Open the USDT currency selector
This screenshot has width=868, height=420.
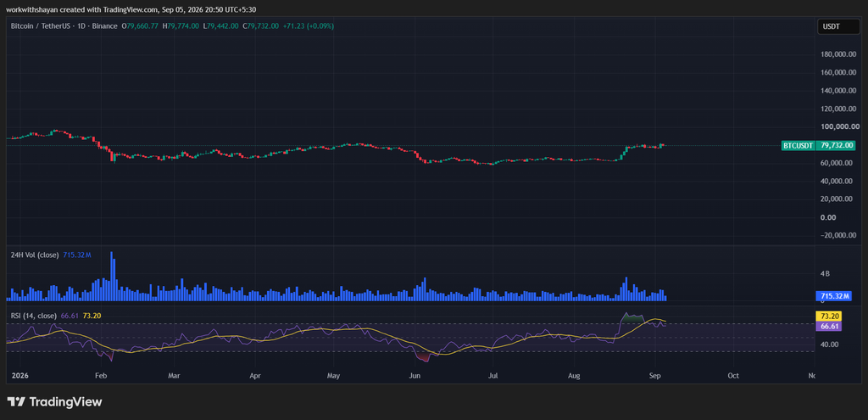coord(838,26)
